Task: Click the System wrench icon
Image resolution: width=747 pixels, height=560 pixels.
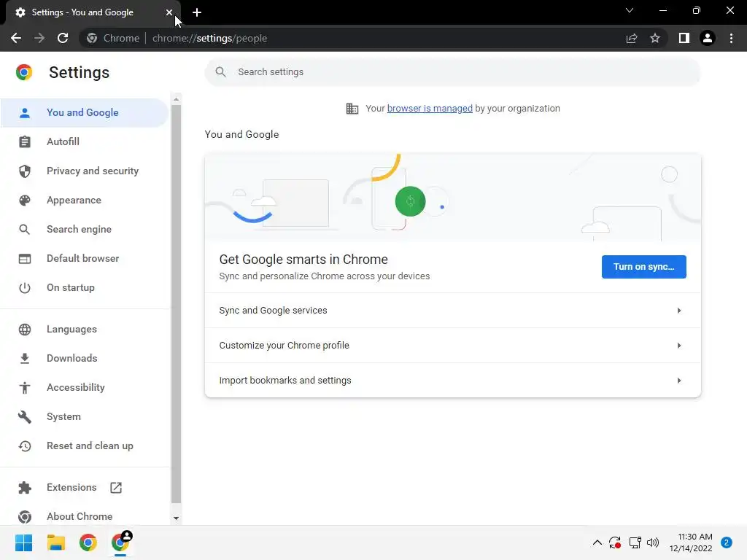Action: pos(25,416)
